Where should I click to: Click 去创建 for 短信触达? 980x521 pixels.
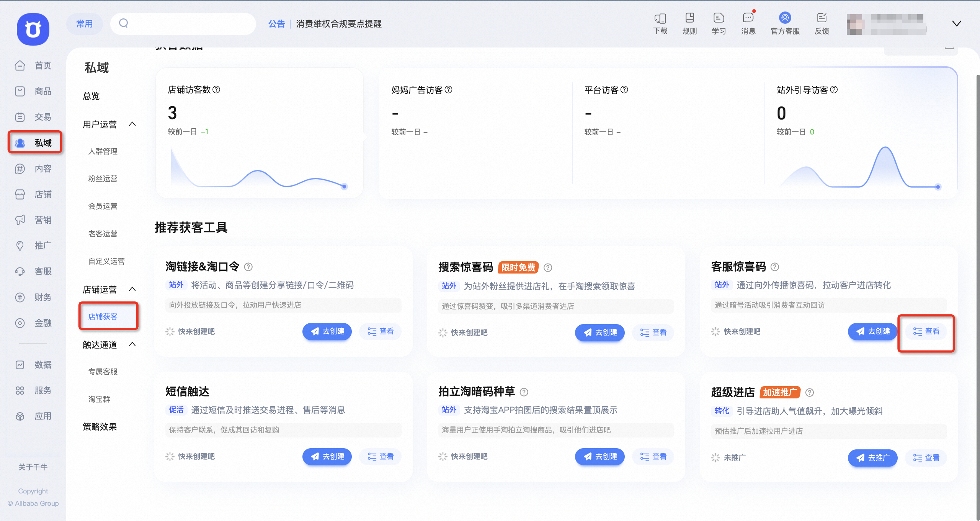click(327, 457)
